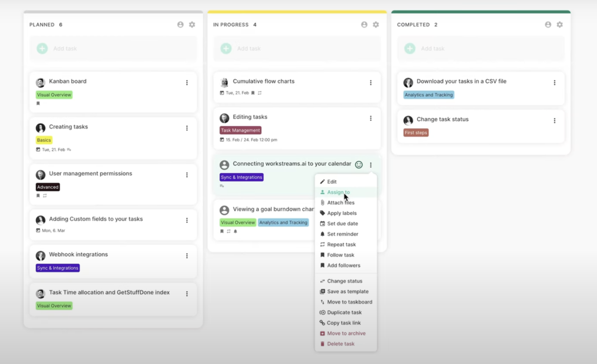Open settings gear for the Completed column

coord(559,25)
